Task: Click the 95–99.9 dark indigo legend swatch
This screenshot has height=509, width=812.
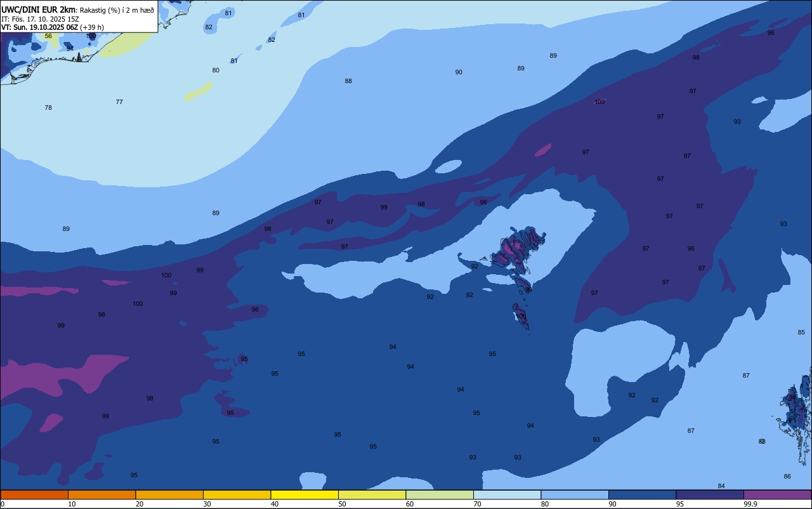Action: [x=710, y=494]
